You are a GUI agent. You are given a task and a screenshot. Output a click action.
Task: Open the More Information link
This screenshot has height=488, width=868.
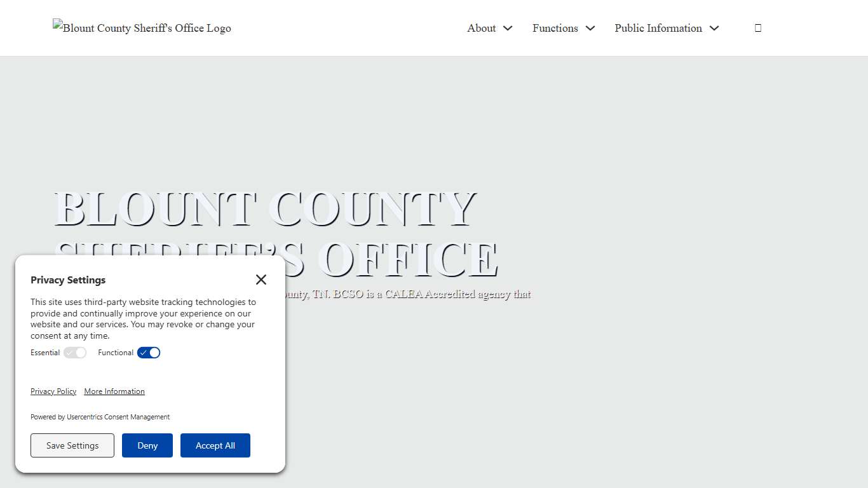pos(114,391)
